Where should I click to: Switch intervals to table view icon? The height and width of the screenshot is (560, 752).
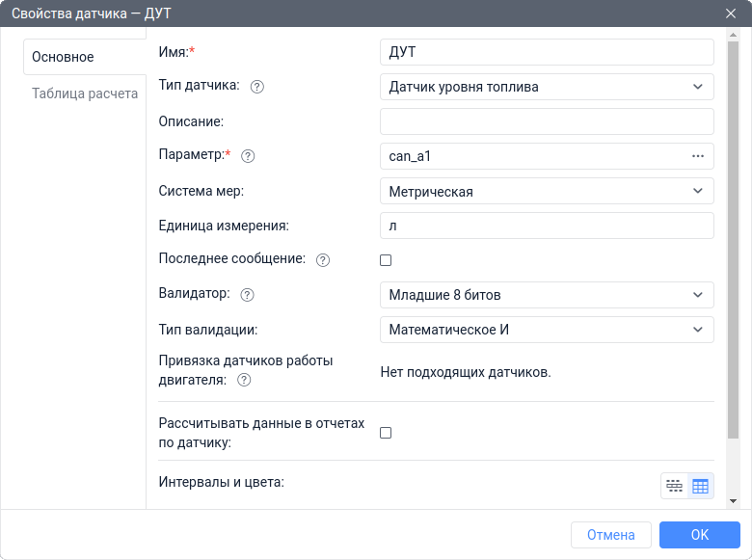(701, 487)
